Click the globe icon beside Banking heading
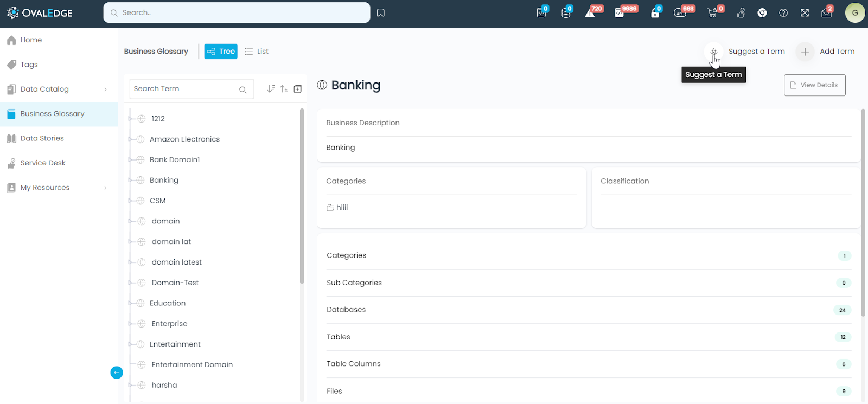Viewport: 868px width, 404px height. pos(322,85)
